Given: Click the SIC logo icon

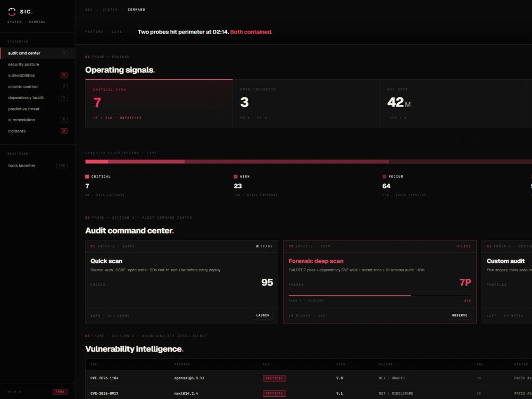Looking at the screenshot, I should 12,12.
